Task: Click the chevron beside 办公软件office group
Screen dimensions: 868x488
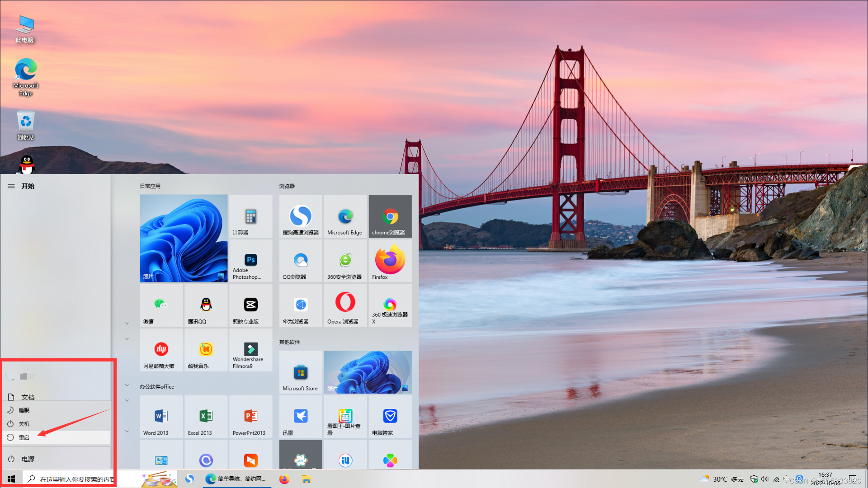Action: click(127, 385)
